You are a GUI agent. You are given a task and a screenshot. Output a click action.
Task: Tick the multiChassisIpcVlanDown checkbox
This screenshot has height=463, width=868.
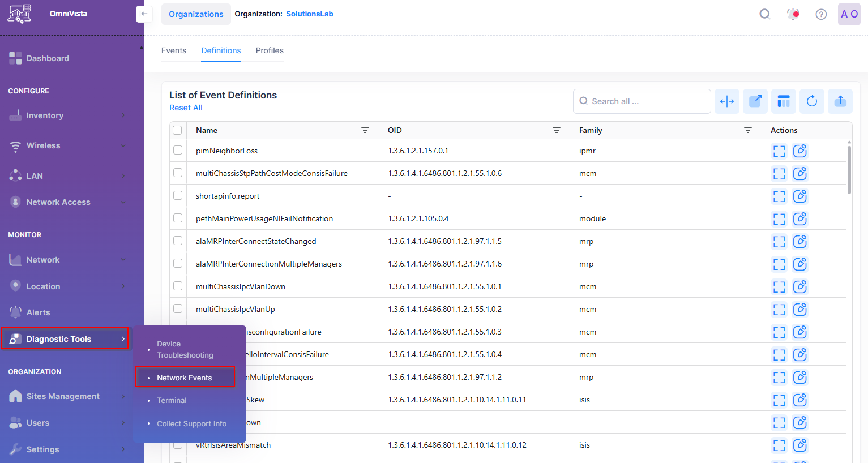pos(178,286)
